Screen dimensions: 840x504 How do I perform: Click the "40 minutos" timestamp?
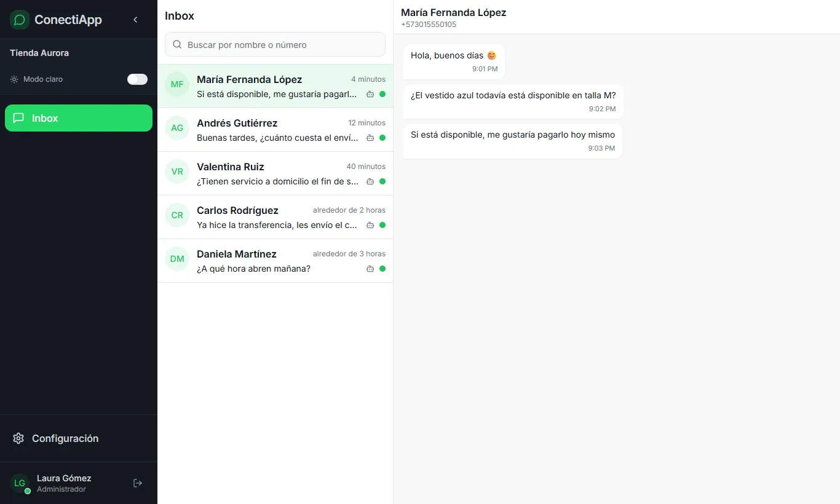[x=366, y=167]
